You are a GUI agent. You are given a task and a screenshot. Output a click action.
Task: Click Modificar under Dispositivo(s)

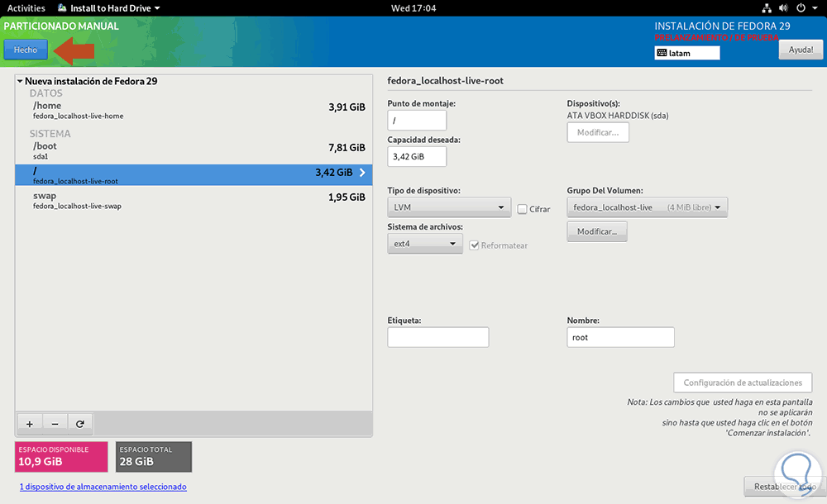pyautogui.click(x=598, y=132)
